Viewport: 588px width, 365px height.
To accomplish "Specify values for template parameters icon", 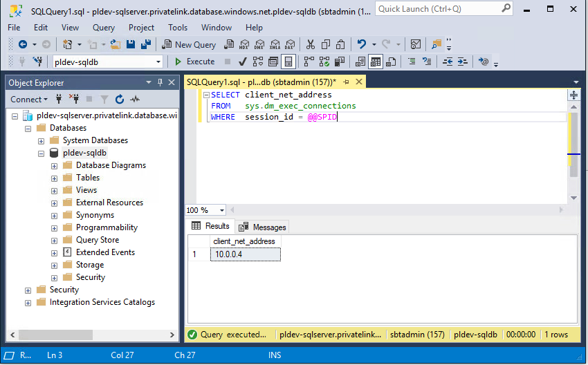I will pyautogui.click(x=484, y=62).
